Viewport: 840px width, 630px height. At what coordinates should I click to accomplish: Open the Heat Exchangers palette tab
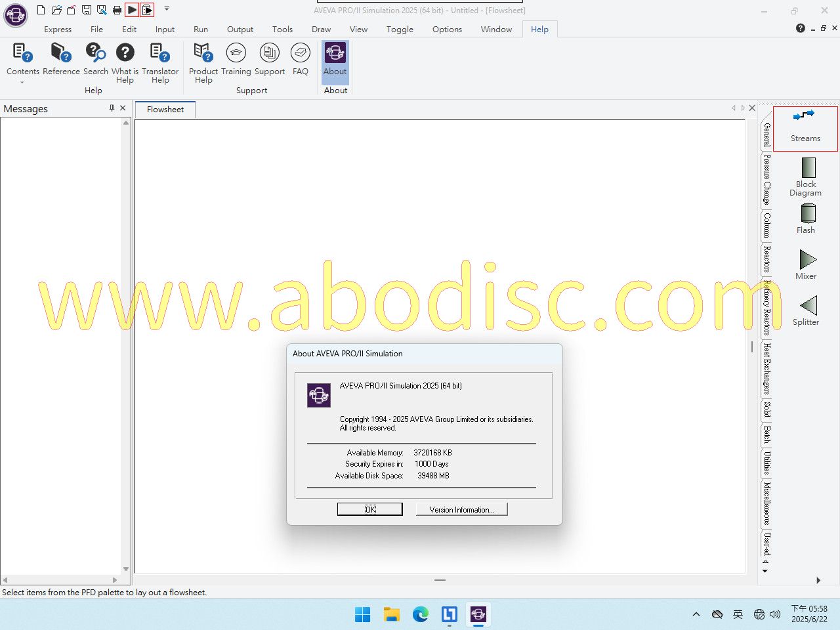point(766,369)
